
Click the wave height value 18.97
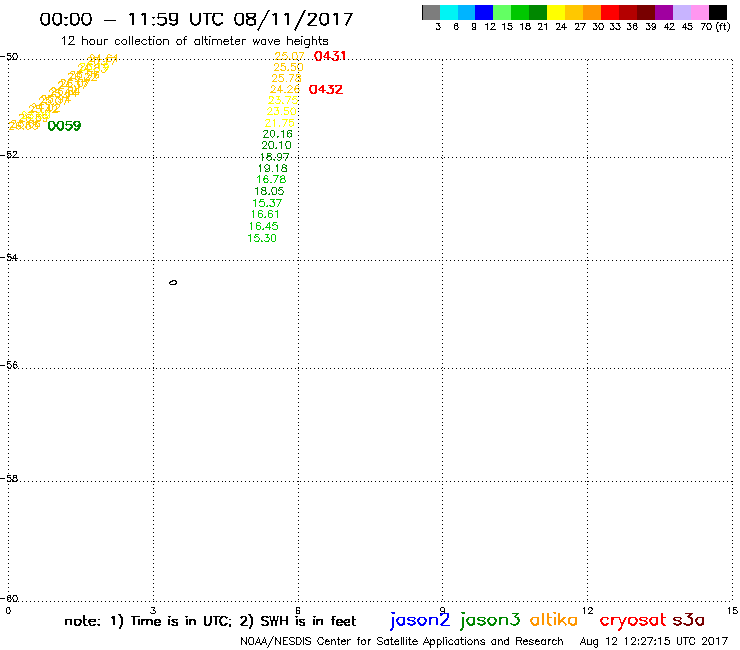[274, 157]
